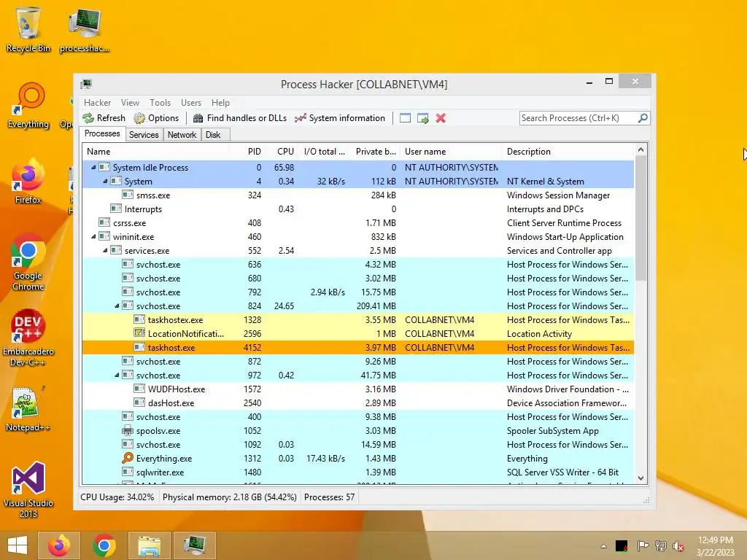This screenshot has width=747, height=560.
Task: Click the find window toolbar icon
Action: click(405, 118)
